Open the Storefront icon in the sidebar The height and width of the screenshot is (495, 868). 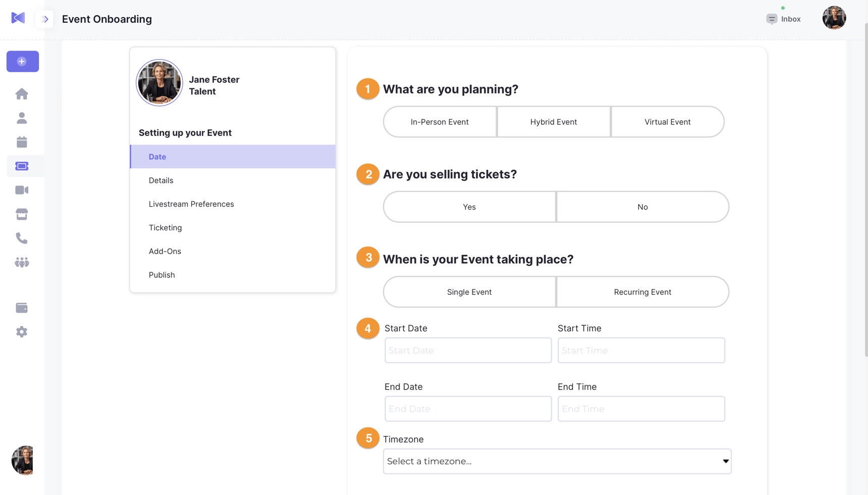coord(22,214)
